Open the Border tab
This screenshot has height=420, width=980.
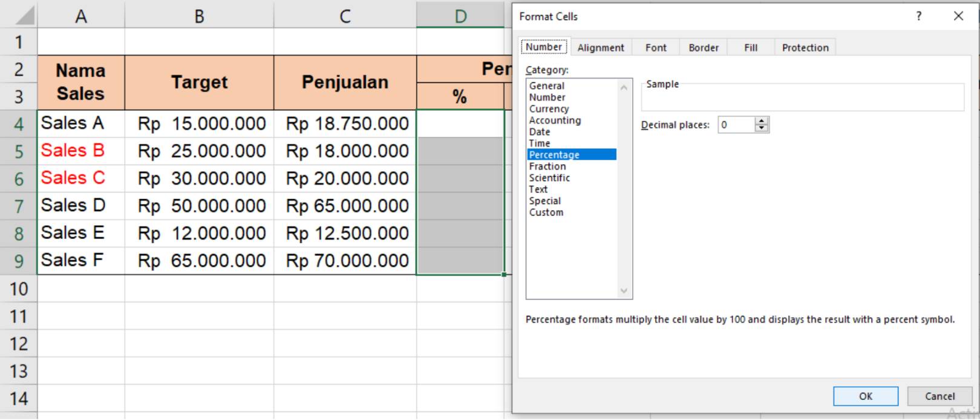(704, 47)
